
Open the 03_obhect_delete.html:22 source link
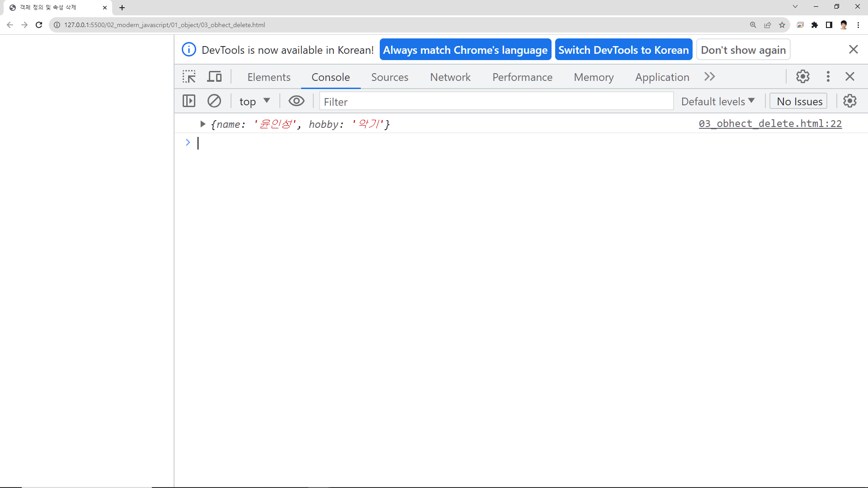(x=770, y=123)
